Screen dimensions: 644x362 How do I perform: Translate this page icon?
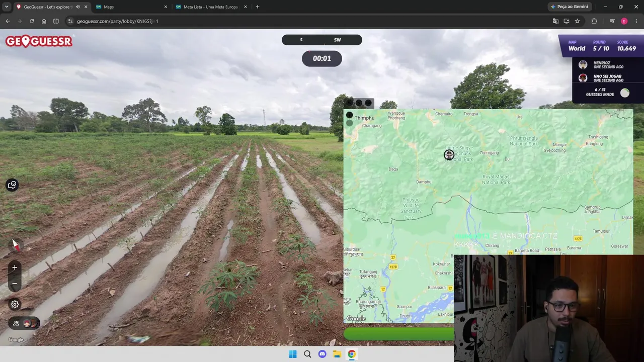click(x=555, y=21)
